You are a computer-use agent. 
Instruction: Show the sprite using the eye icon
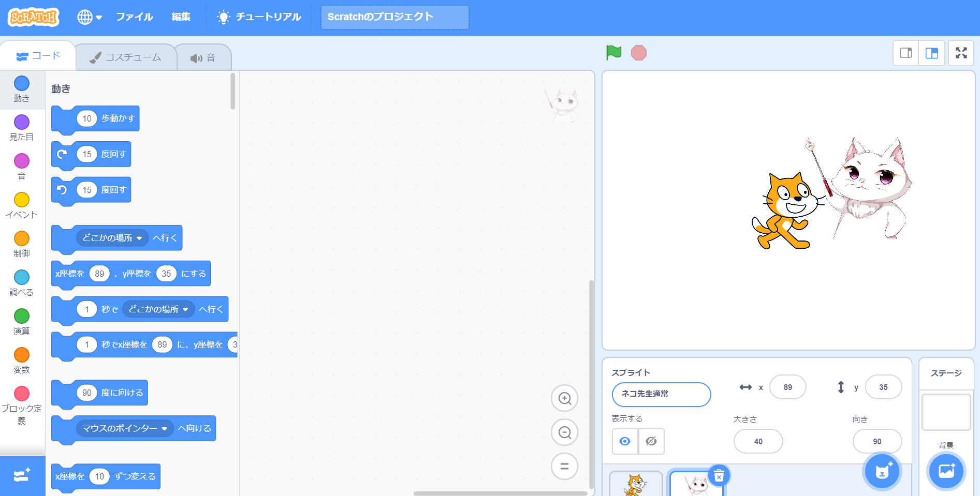[x=625, y=441]
